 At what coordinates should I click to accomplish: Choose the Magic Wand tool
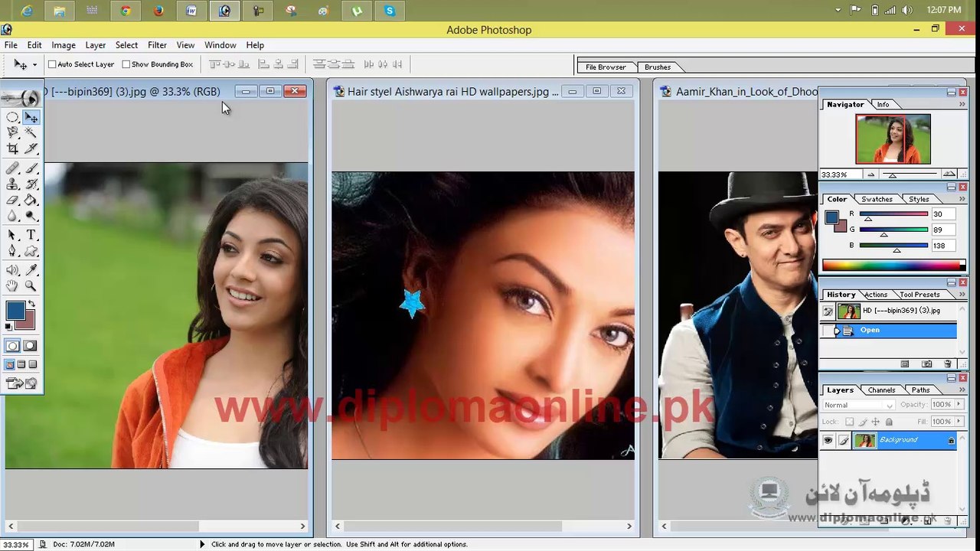point(31,132)
